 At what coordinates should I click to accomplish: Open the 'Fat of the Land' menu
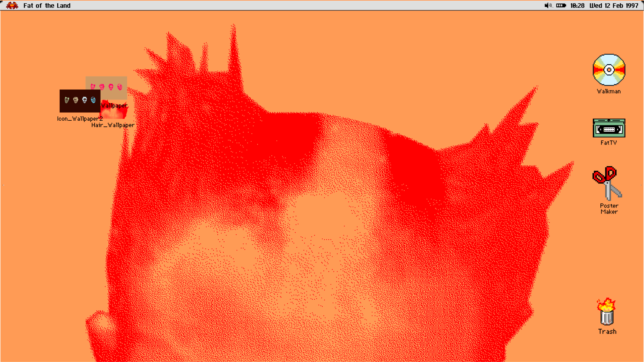[x=47, y=5]
